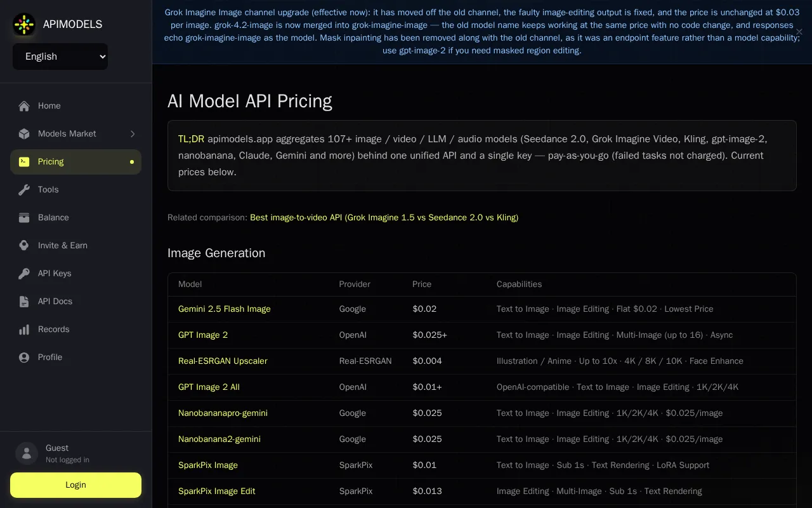Click the API Docs document icon
812x508 pixels.
(24, 302)
